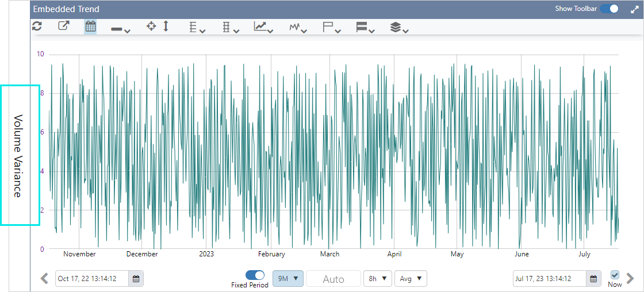Uncheck the Now checkbox
This screenshot has width=644, height=292.
615,275
